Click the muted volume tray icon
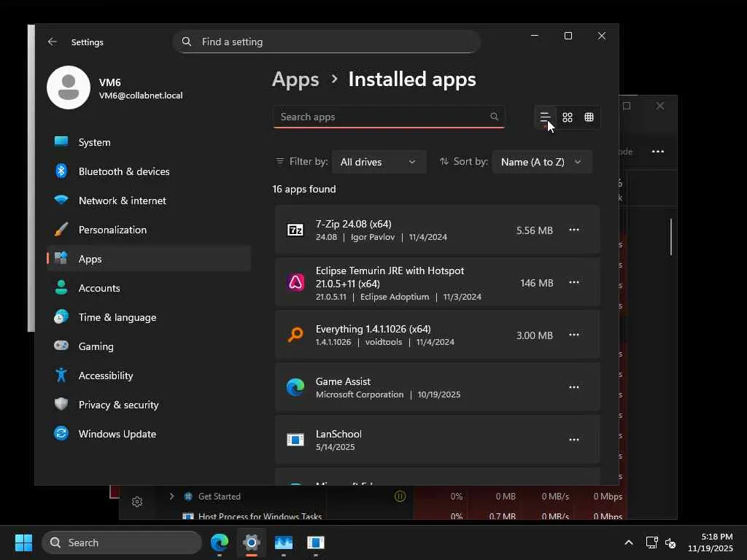The width and height of the screenshot is (747, 560). click(671, 542)
